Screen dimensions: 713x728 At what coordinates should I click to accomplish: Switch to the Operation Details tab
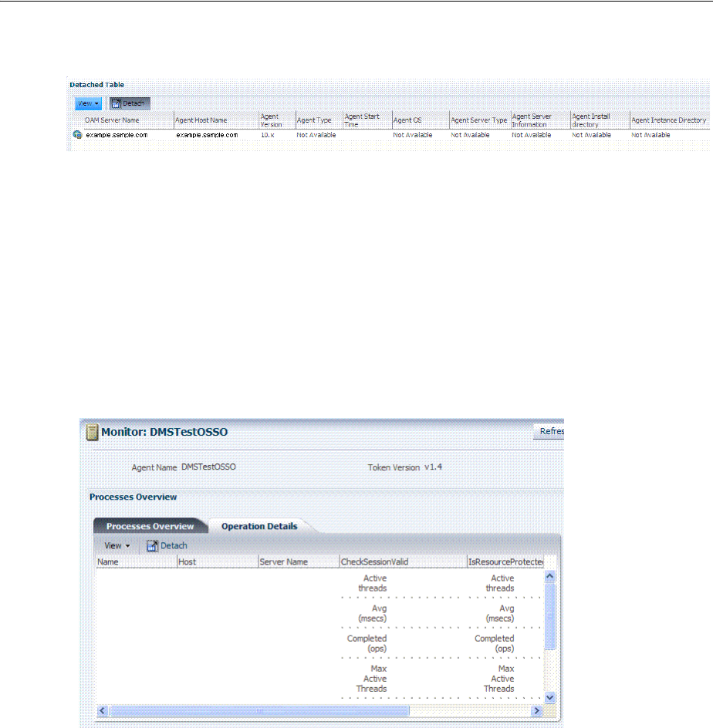coord(259,526)
